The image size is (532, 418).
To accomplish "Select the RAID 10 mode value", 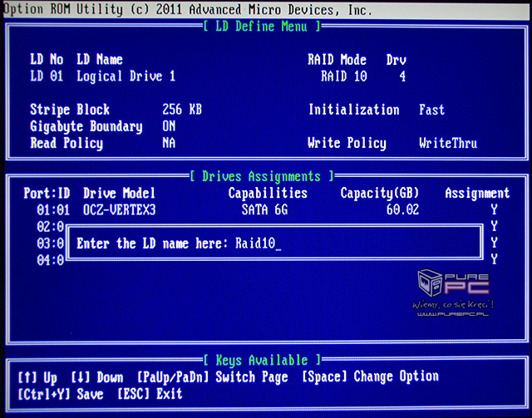I will point(343,76).
